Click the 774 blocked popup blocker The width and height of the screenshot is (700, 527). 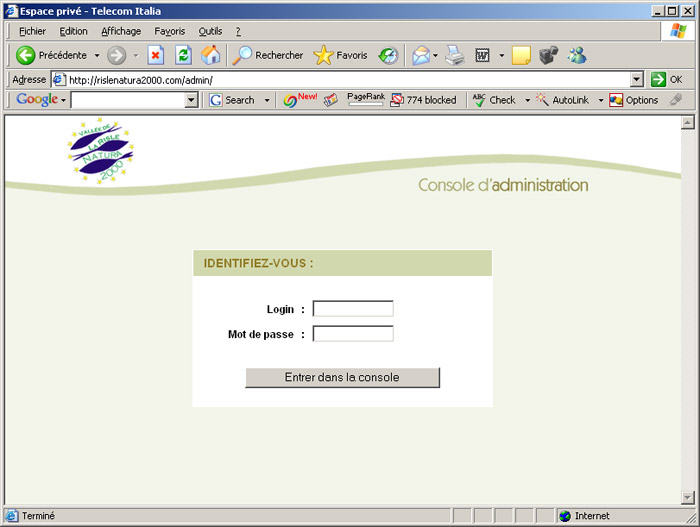click(423, 100)
